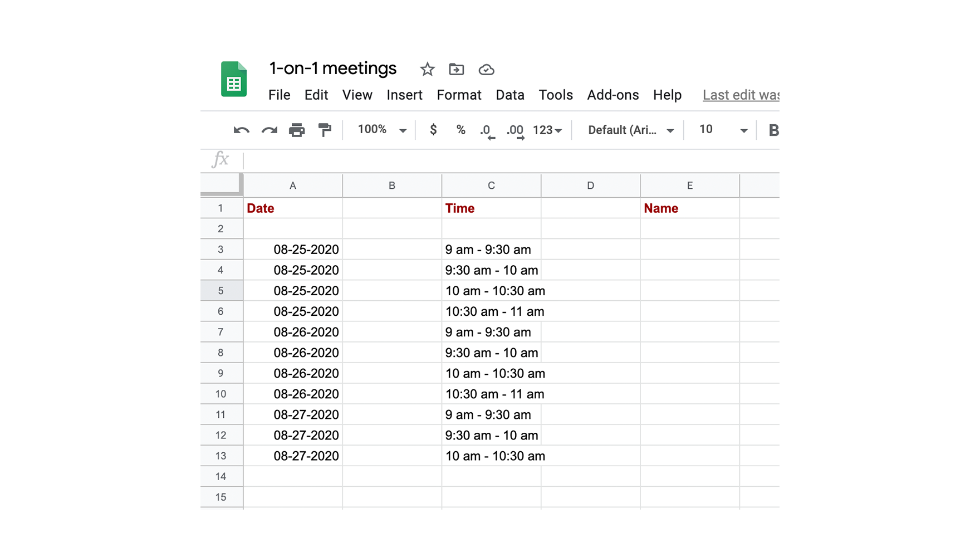The width and height of the screenshot is (980, 557).
Task: Print the spreadsheet
Action: [297, 130]
